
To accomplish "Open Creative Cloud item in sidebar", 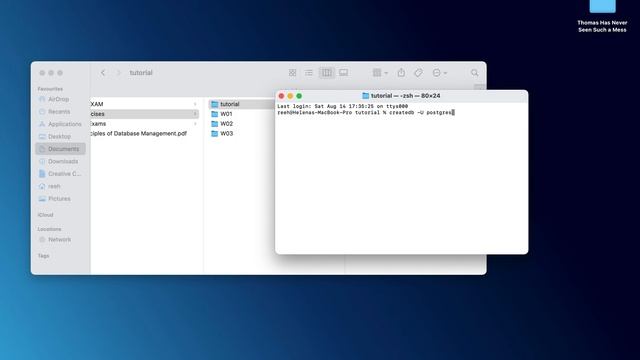I will click(60, 174).
